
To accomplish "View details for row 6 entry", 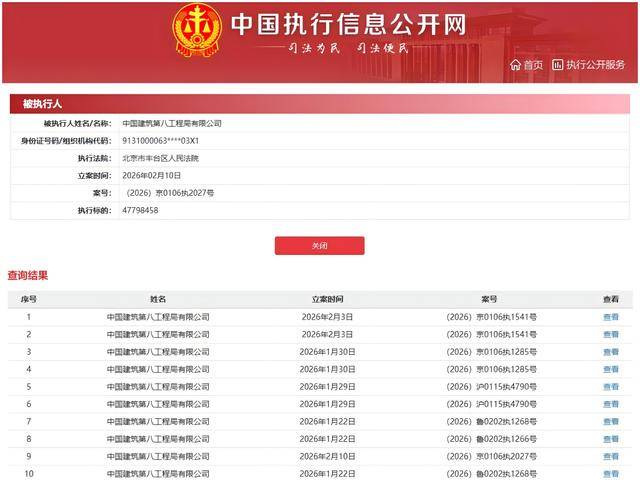I will 610,404.
